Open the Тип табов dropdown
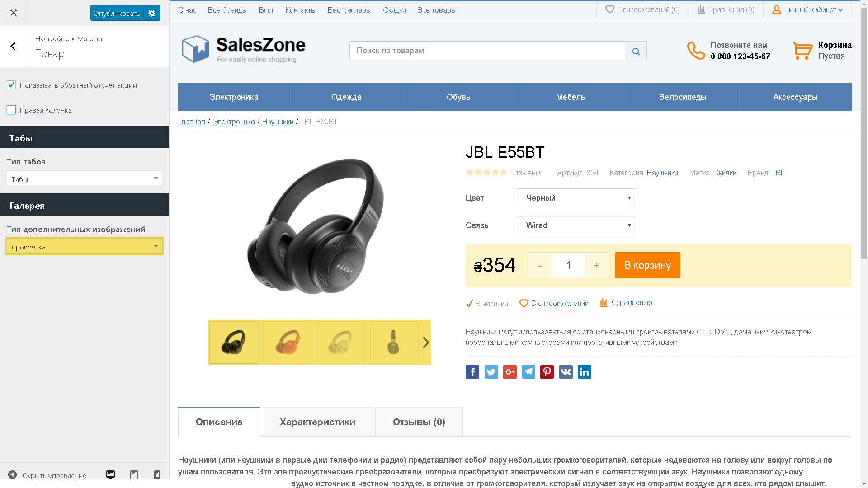This screenshot has height=488, width=868. pos(85,178)
